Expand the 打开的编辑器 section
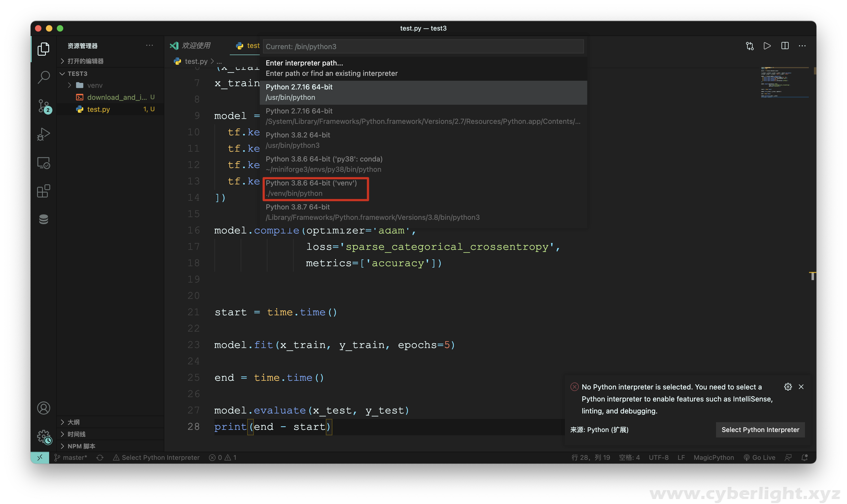847x504 pixels. click(111, 61)
